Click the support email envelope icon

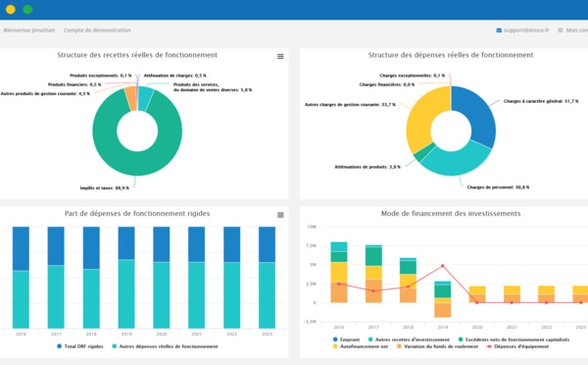click(499, 30)
